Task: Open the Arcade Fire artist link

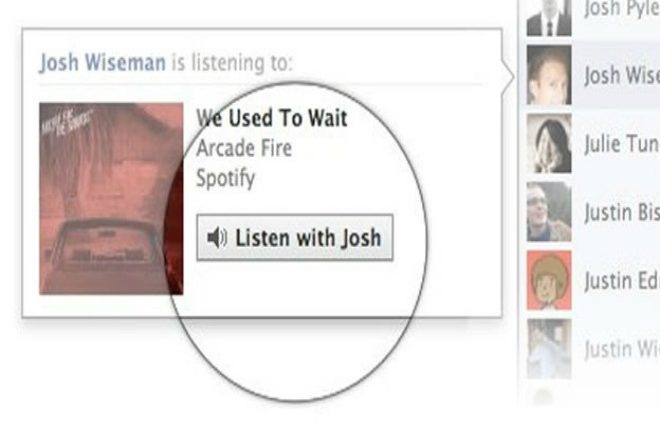Action: pyautogui.click(x=244, y=148)
